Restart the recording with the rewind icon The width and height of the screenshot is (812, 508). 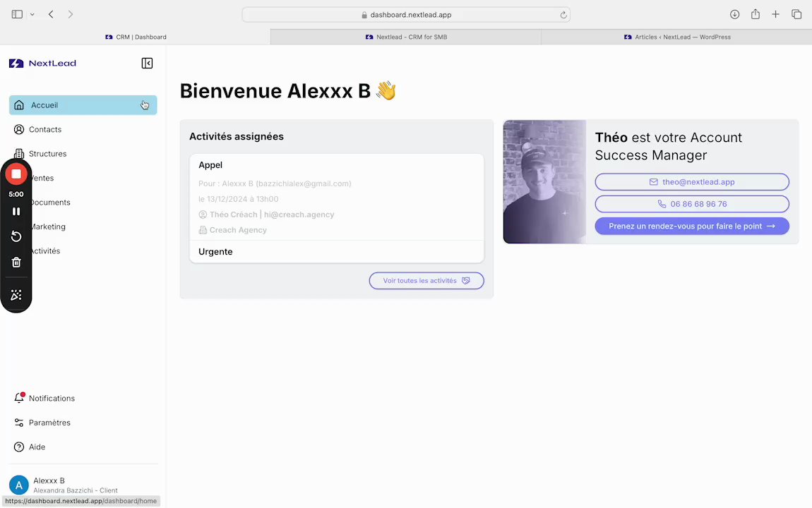pyautogui.click(x=16, y=236)
